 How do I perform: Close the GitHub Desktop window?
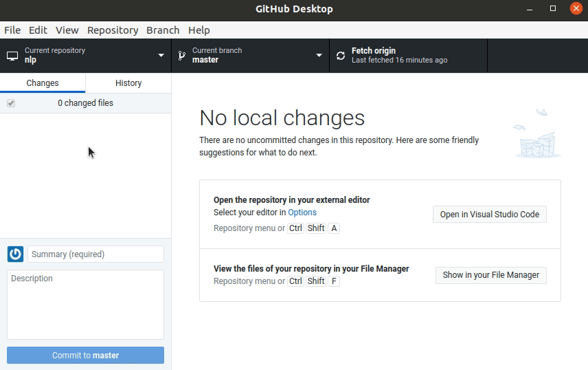click(x=576, y=8)
